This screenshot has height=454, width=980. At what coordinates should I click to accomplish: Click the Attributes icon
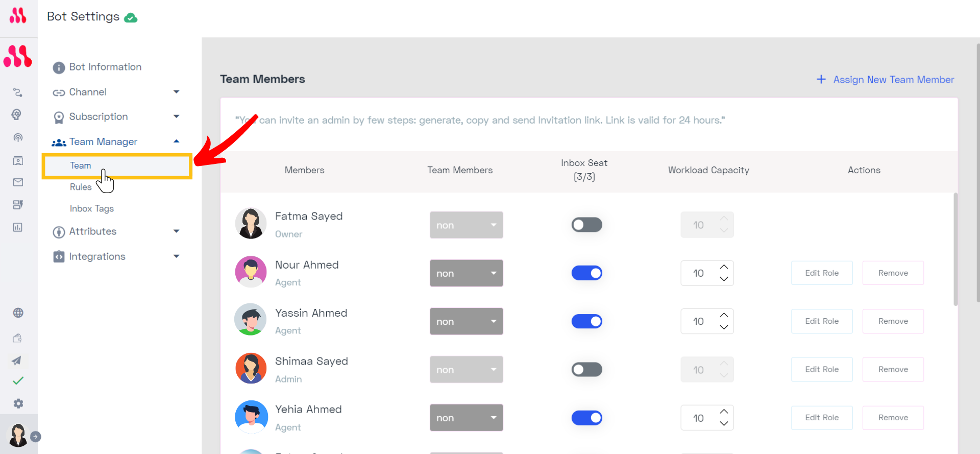click(59, 232)
